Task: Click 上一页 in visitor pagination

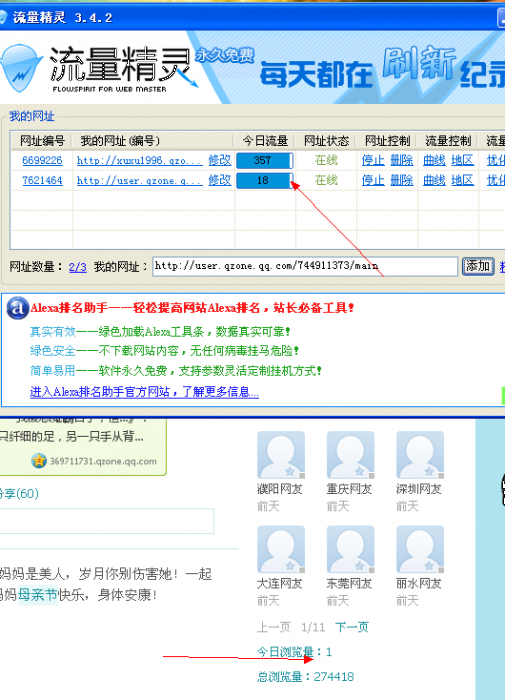Action: (x=273, y=627)
